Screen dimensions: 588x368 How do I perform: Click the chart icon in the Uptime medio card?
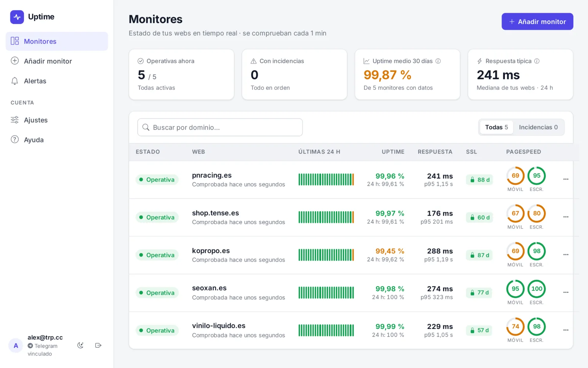(x=366, y=61)
